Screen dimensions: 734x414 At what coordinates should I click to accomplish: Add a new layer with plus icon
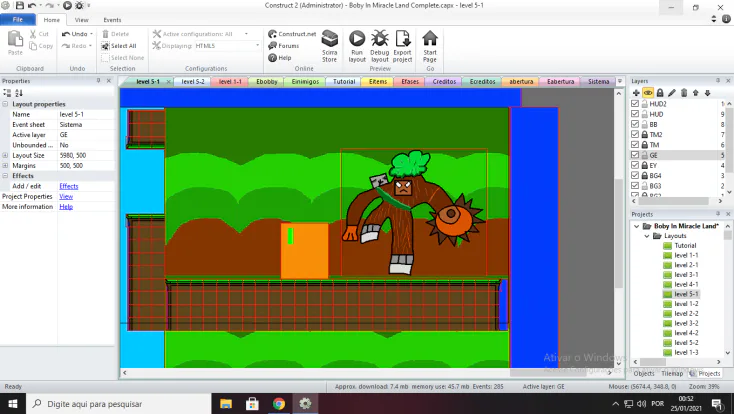tap(636, 93)
